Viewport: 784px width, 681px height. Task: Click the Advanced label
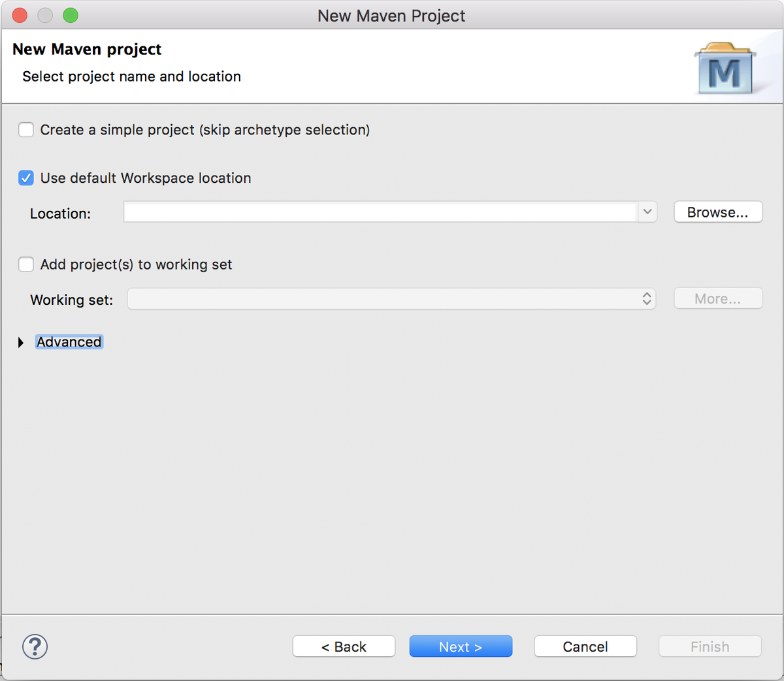[x=69, y=342]
